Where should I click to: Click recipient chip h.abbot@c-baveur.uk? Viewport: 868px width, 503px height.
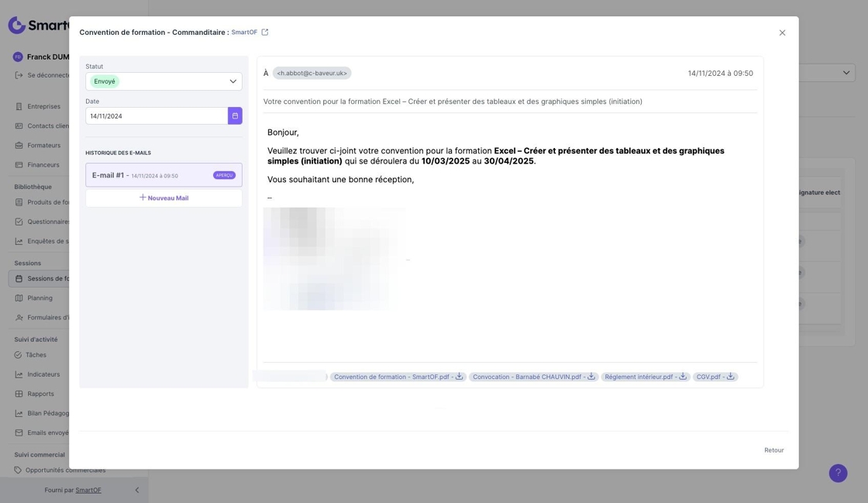pyautogui.click(x=312, y=73)
